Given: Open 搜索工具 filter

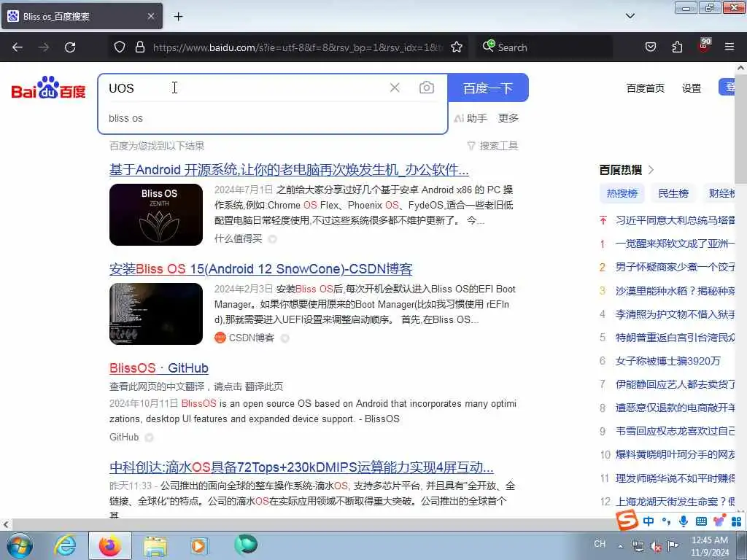Looking at the screenshot, I should point(492,146).
